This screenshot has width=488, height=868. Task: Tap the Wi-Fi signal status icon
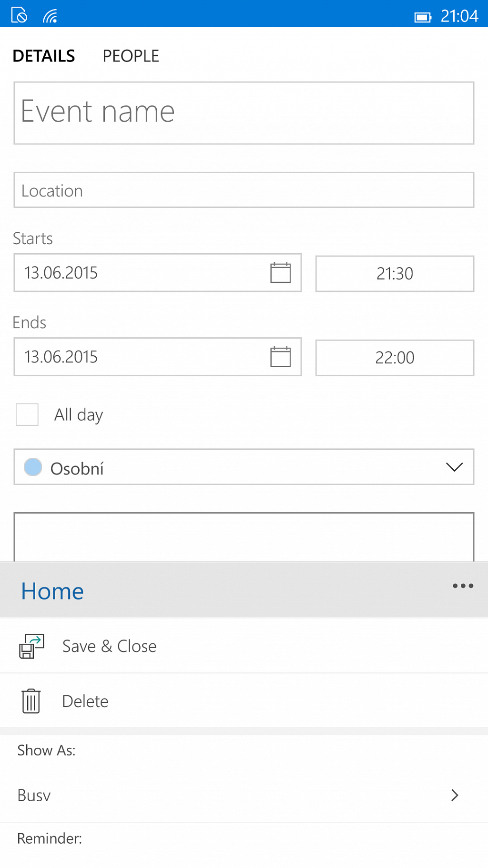pos(50,16)
